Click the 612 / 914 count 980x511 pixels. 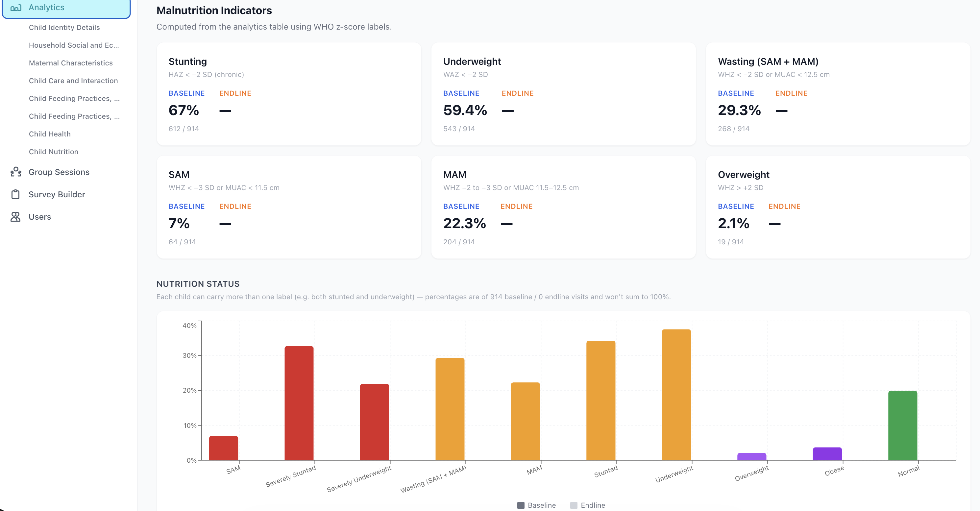[184, 129]
